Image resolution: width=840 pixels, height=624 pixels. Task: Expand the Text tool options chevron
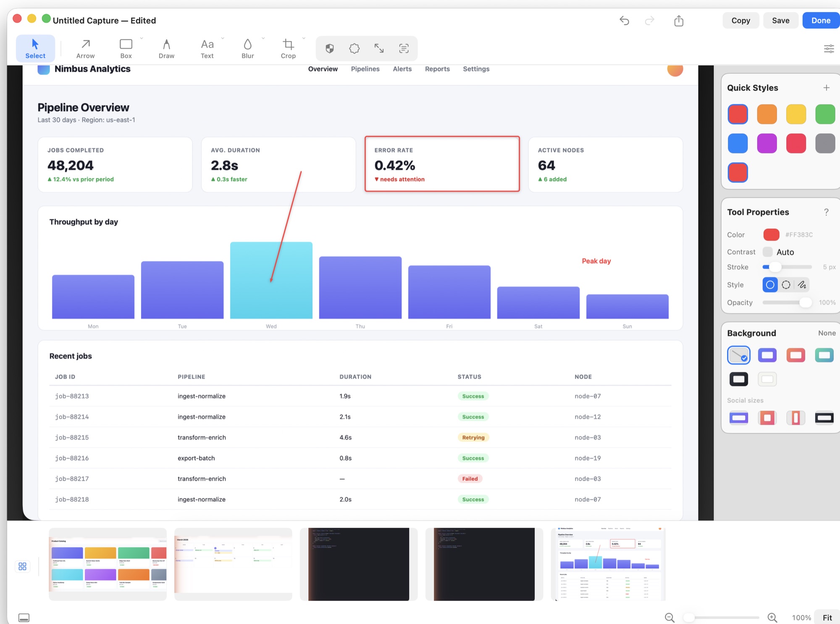(223, 38)
